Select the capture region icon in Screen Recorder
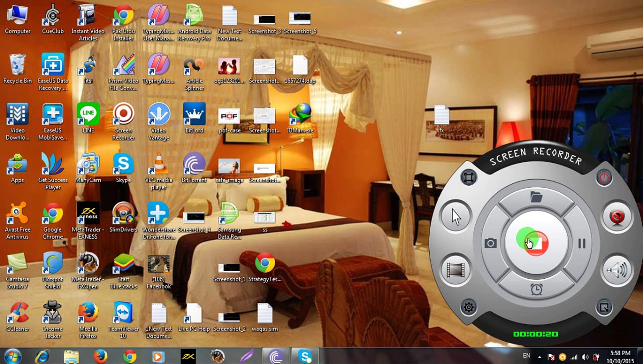This screenshot has height=364, width=643. click(x=468, y=177)
